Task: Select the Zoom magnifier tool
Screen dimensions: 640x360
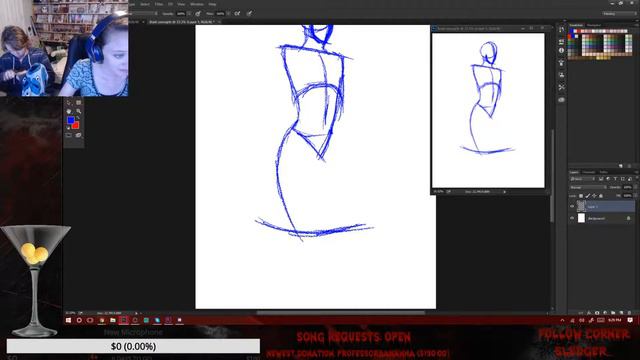Action: click(78, 111)
